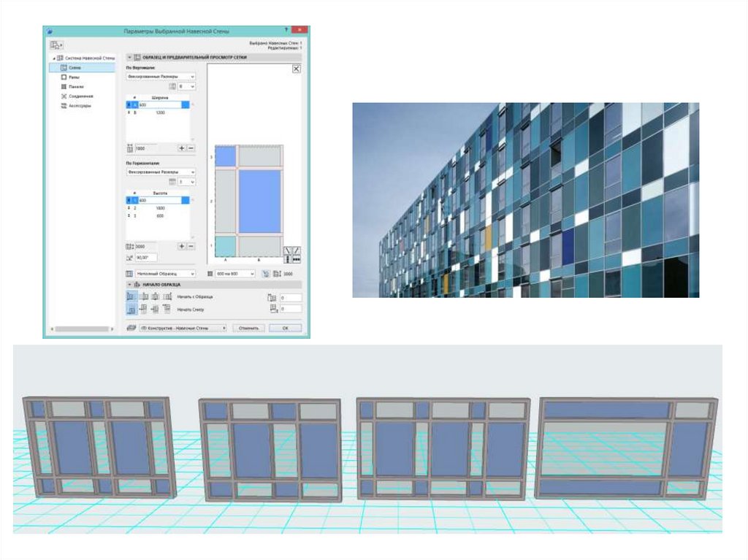Toggle the link icon left of the 3000 value
Screen dimensions: 748x560
(x=265, y=274)
